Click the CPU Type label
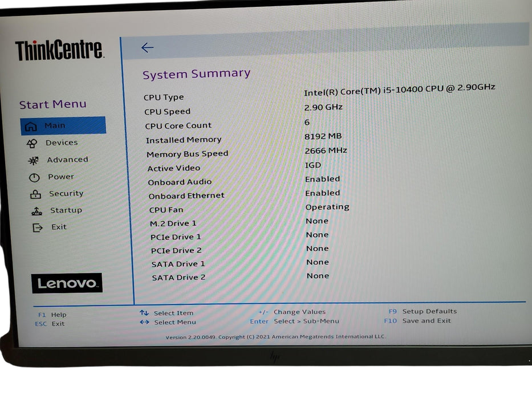 coord(164,97)
